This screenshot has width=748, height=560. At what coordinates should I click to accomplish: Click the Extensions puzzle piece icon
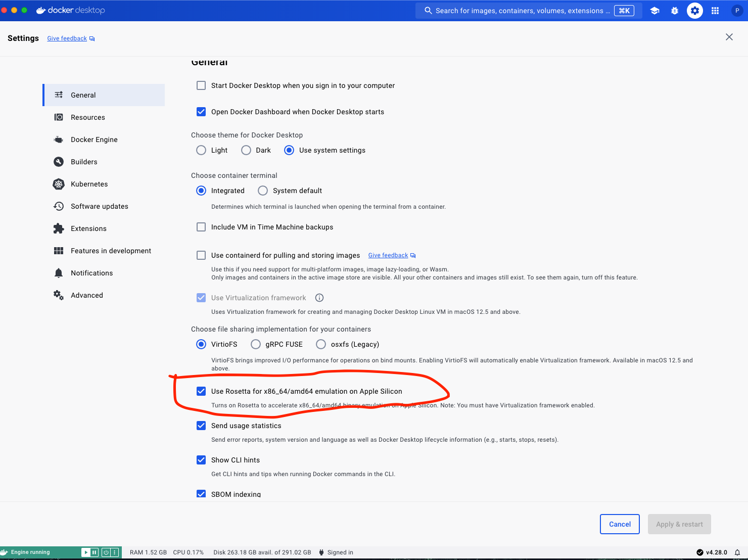pos(59,228)
